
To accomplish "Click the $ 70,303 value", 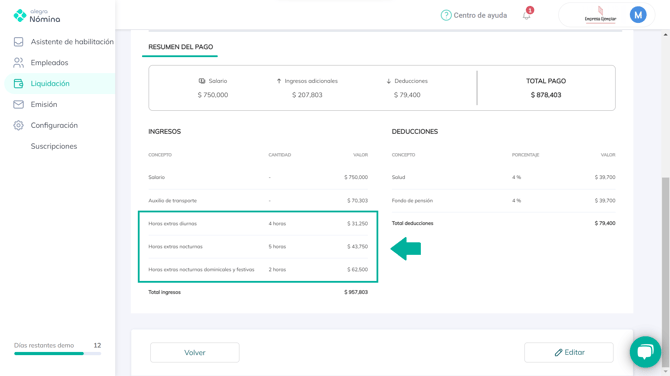I will click(357, 200).
